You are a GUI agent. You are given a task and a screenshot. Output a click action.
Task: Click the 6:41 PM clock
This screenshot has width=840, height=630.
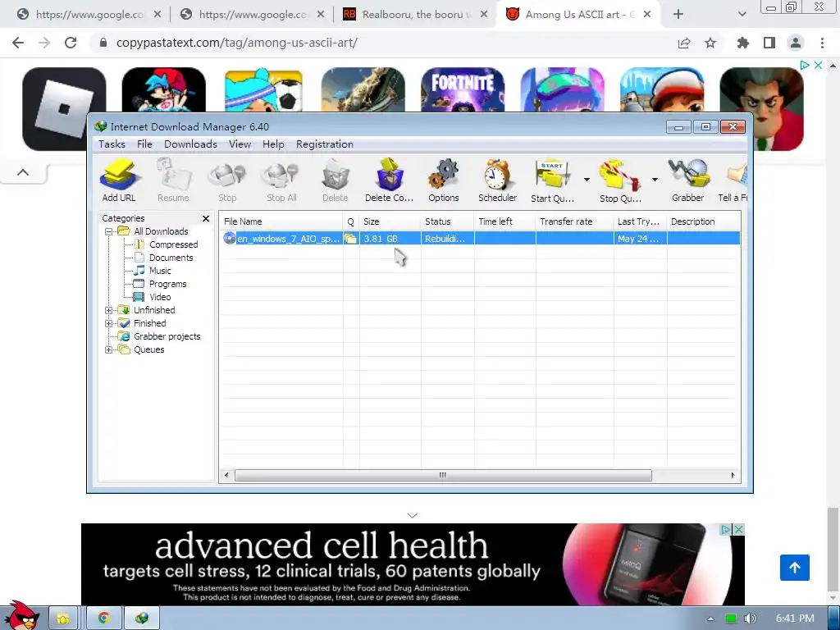[x=795, y=619]
